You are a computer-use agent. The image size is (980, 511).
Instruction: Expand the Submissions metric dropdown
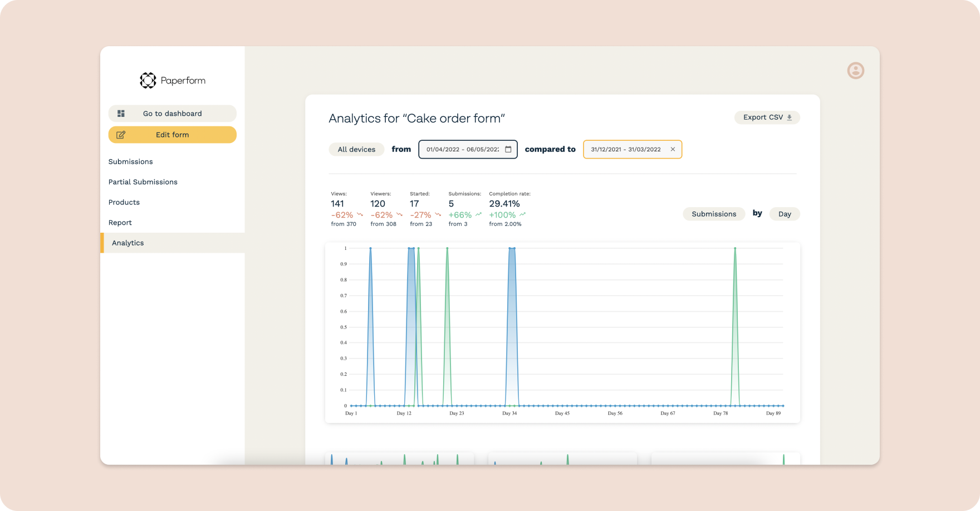(713, 214)
